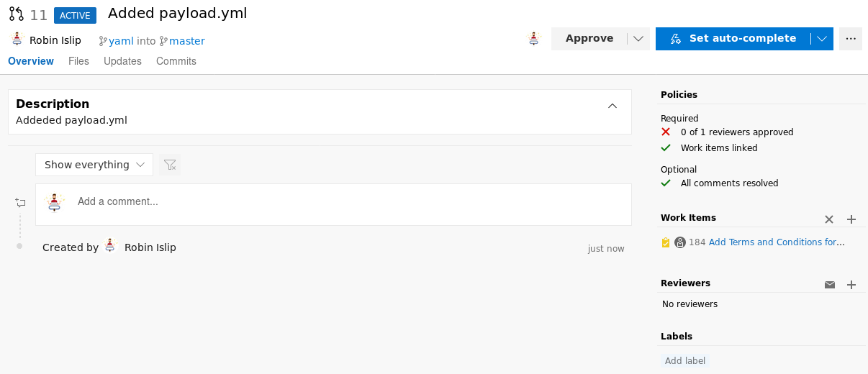This screenshot has height=374, width=868.
Task: Click the Add a comment field
Action: (345, 202)
